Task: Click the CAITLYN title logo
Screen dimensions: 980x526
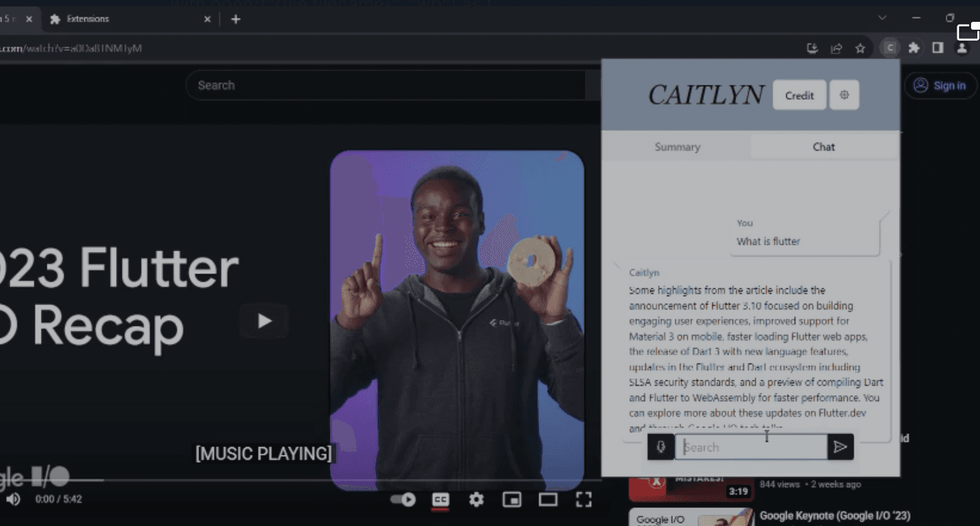Action: coord(706,95)
